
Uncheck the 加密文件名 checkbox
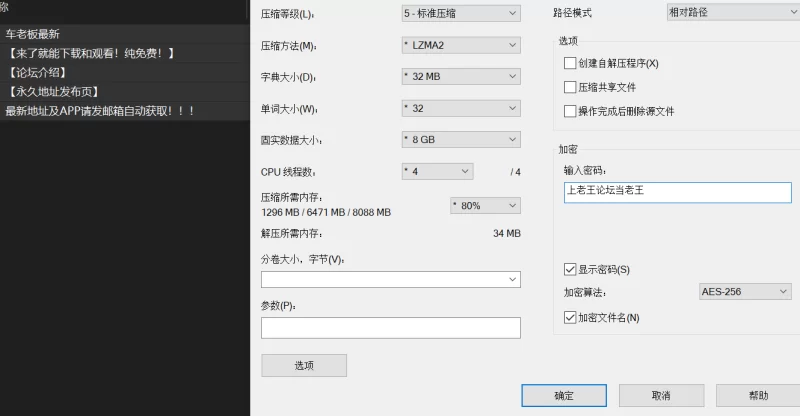[570, 317]
